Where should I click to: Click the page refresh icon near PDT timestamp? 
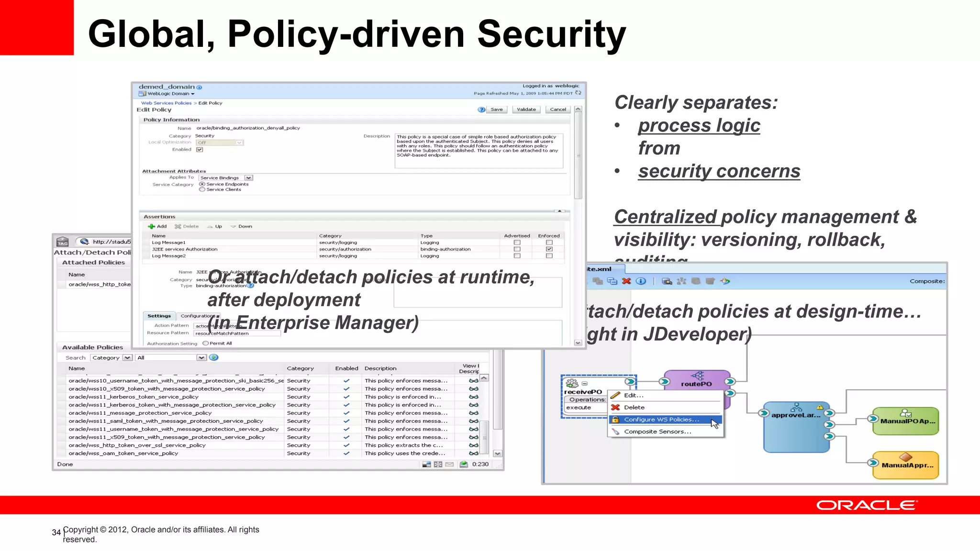[578, 93]
